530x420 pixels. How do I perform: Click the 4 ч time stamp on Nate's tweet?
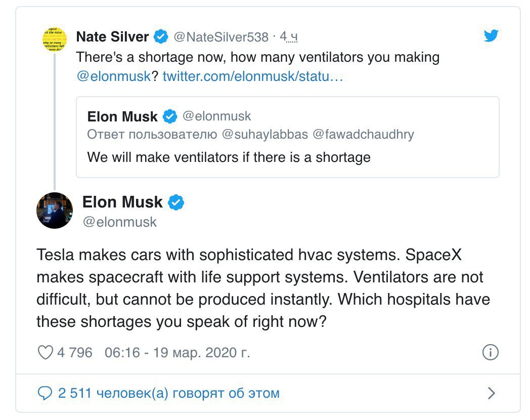click(288, 36)
